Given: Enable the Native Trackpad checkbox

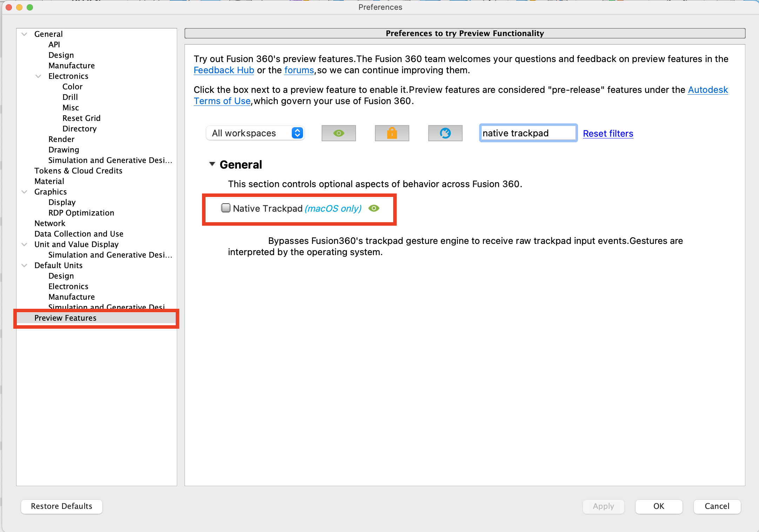Looking at the screenshot, I should (x=226, y=208).
